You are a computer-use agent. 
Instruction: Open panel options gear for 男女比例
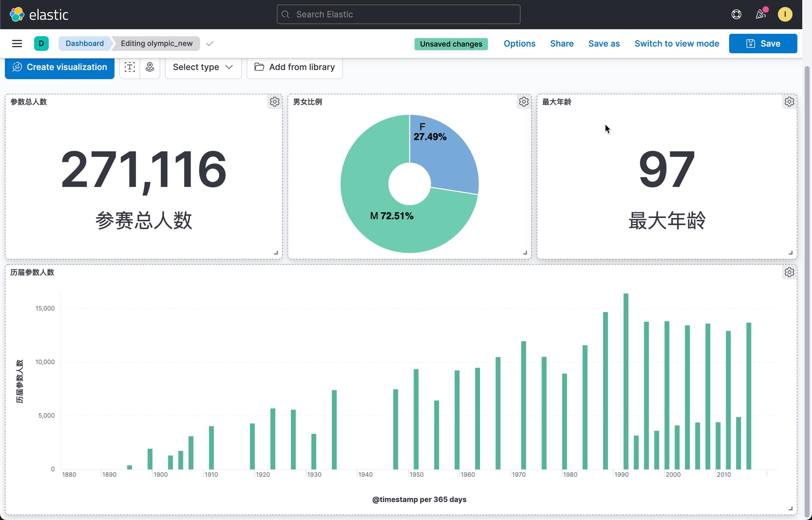524,102
